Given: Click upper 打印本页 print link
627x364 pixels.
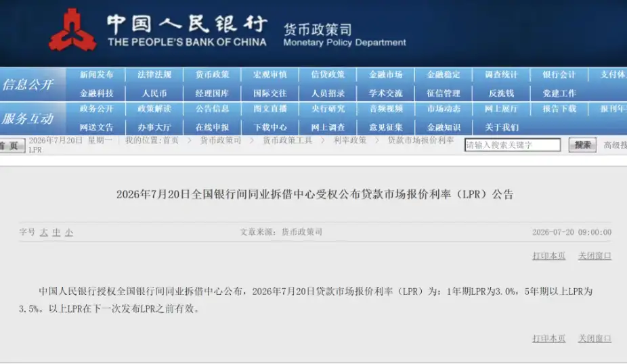Looking at the screenshot, I should [x=548, y=256].
